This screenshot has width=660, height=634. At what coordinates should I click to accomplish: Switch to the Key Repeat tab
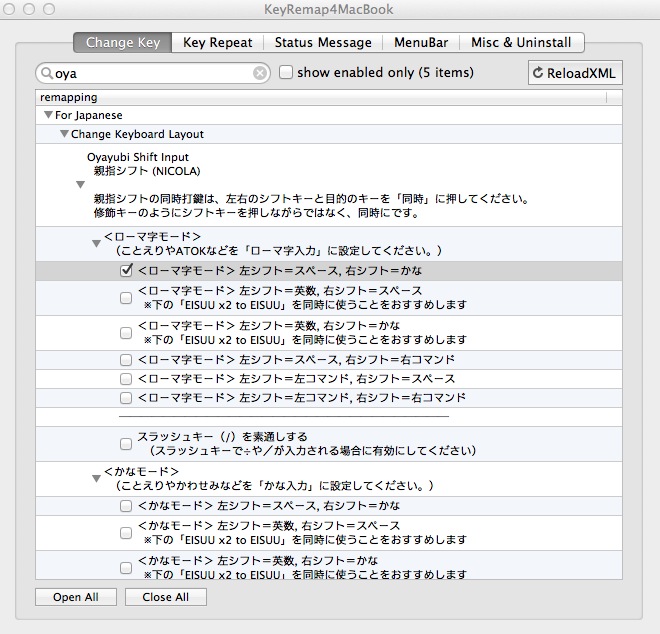pos(218,43)
